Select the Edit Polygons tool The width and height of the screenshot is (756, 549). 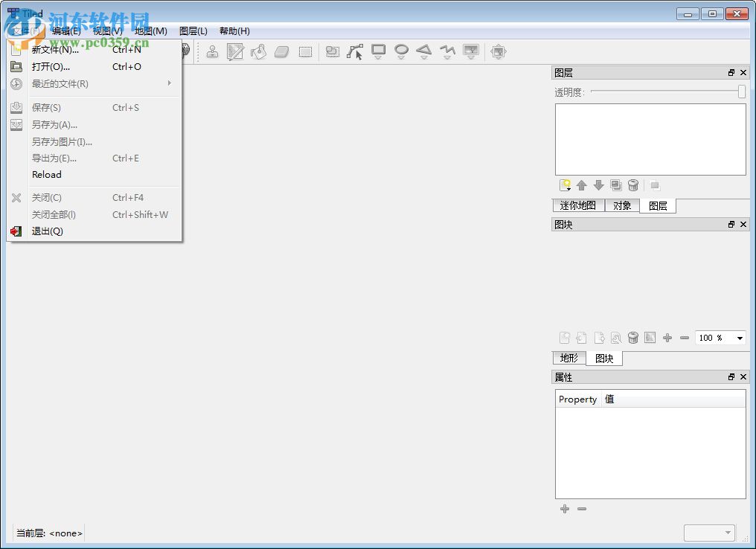pos(355,51)
